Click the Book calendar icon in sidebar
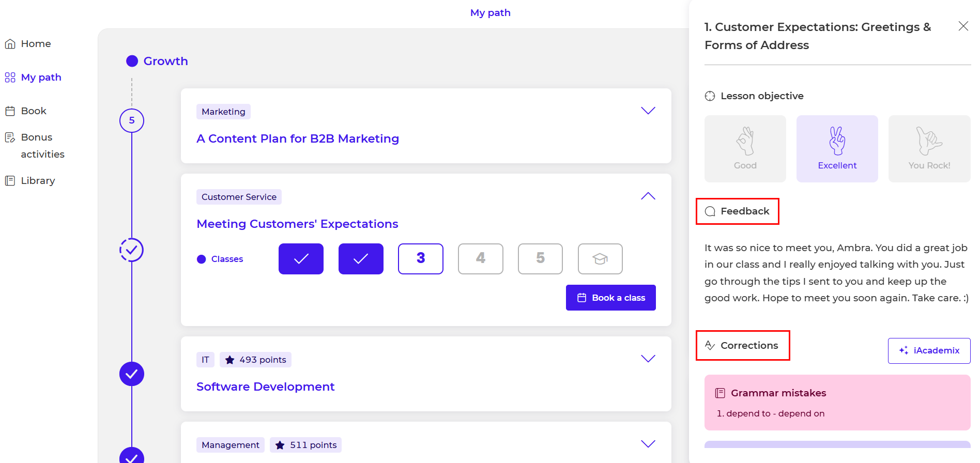980x463 pixels. (x=10, y=111)
